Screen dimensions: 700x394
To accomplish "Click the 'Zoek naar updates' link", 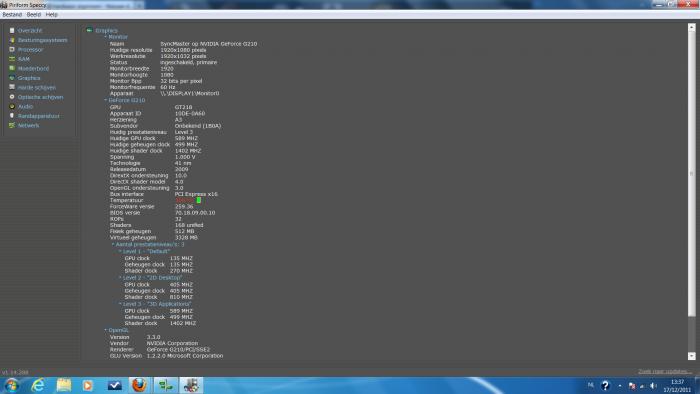I will point(665,371).
